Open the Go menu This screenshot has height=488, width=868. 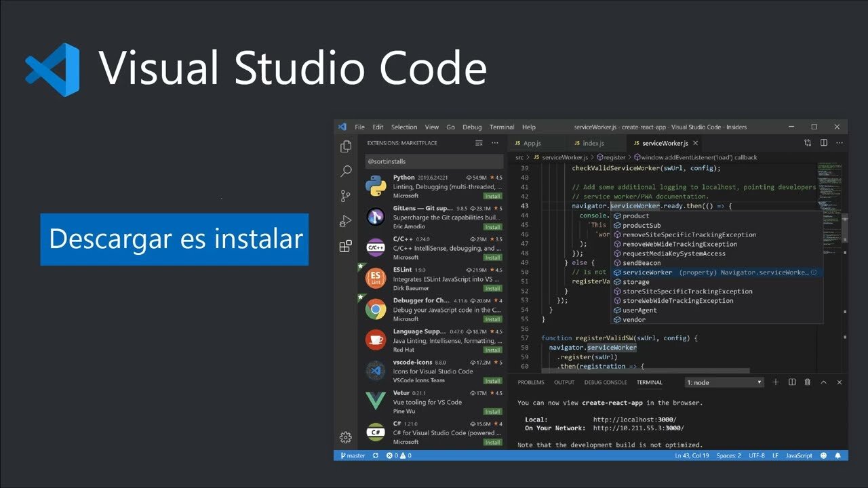451,127
